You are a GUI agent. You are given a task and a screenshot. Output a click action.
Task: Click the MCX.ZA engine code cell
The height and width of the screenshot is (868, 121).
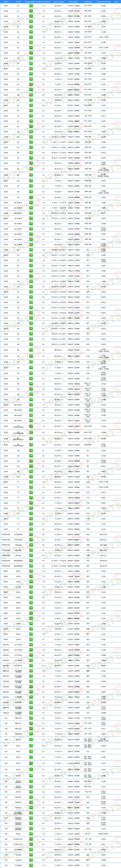tap(103, 540)
